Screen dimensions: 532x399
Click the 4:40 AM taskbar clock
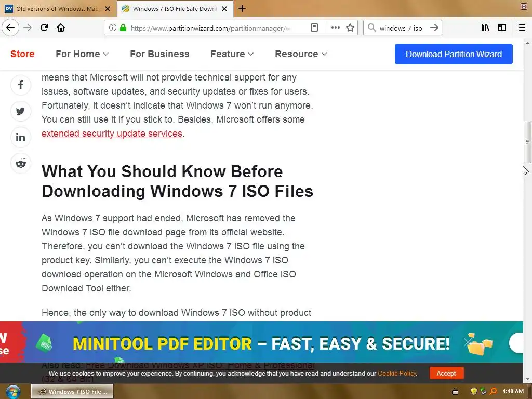tap(513, 391)
